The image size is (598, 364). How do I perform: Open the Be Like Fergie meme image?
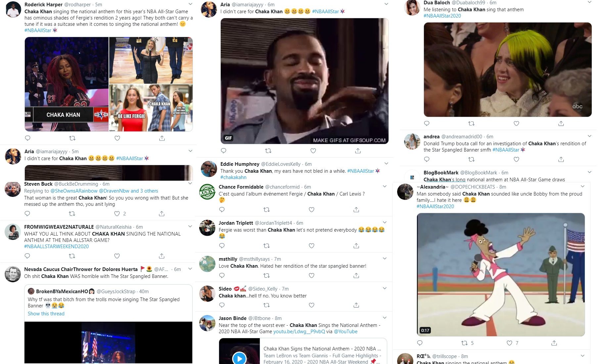pos(151,108)
